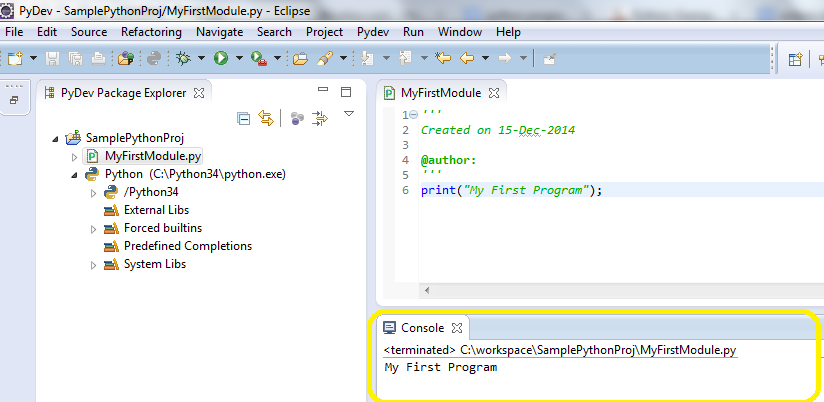Click the Open Task folder icon
The image size is (824, 402).
click(x=300, y=58)
